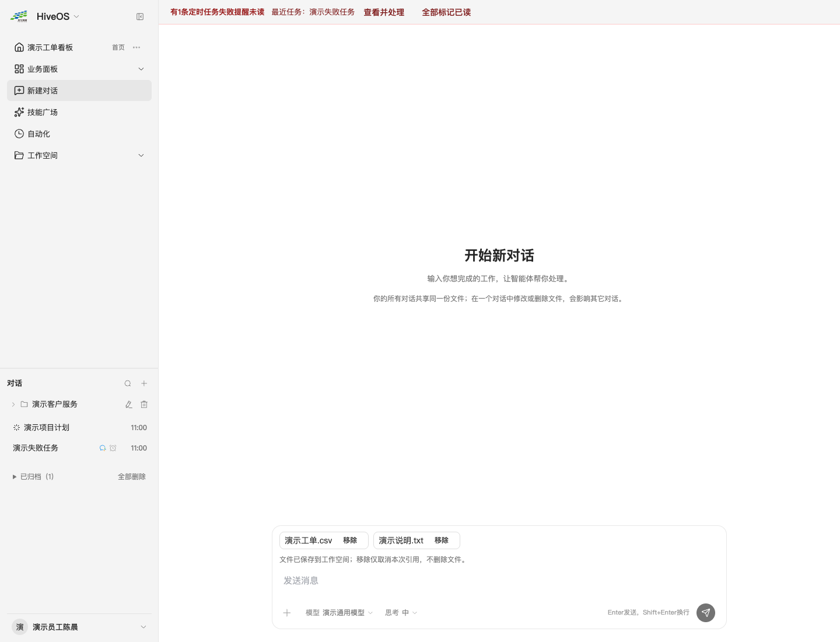Open 新建对话 in the sidebar

point(79,90)
